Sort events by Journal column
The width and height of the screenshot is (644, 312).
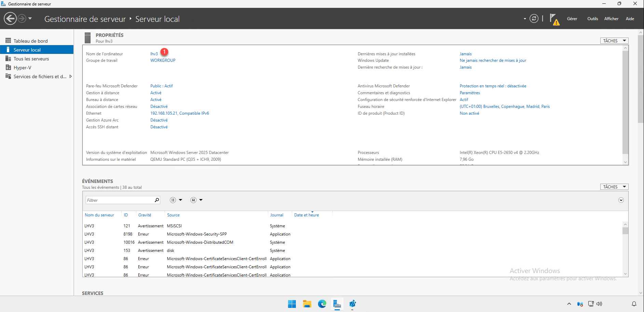(277, 215)
